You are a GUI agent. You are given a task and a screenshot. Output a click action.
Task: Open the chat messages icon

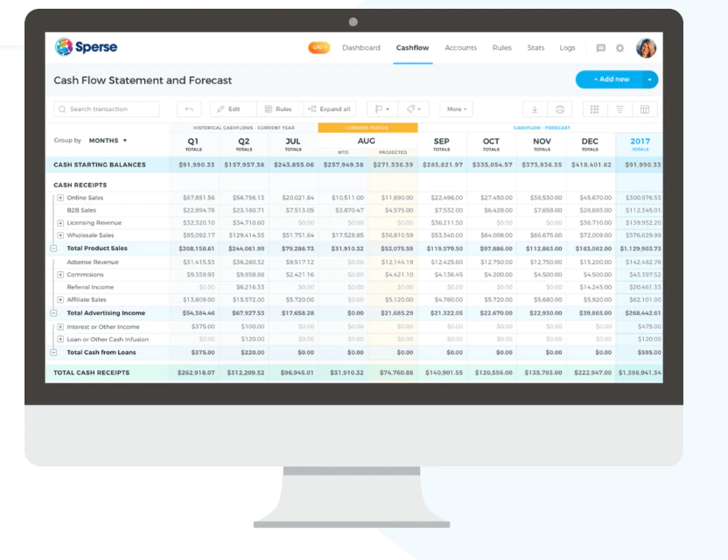coord(600,48)
